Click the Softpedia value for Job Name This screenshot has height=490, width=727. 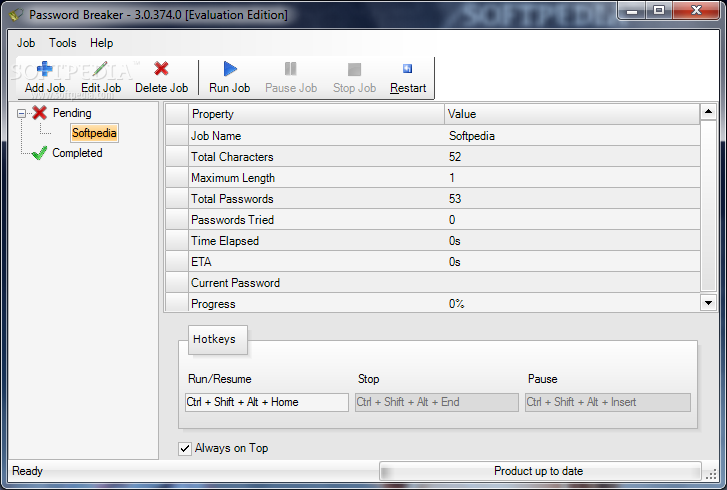pyautogui.click(x=472, y=136)
